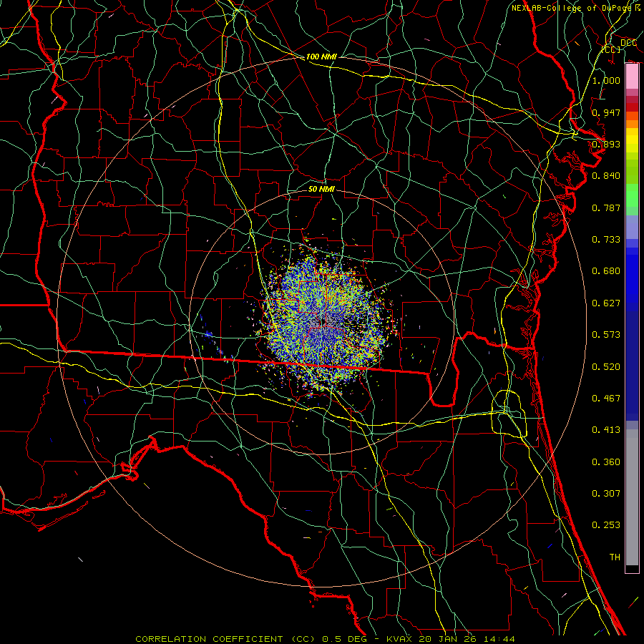Click the 0.413 legend value
The image size is (644, 644).
606,430
